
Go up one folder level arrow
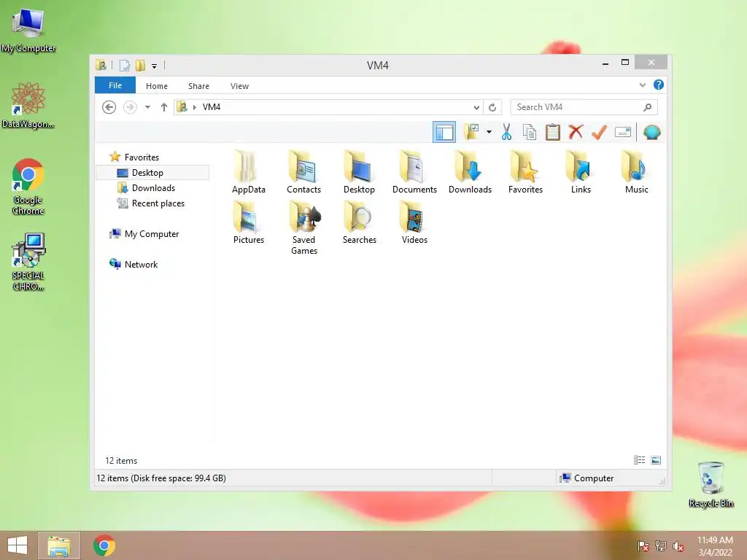(164, 107)
